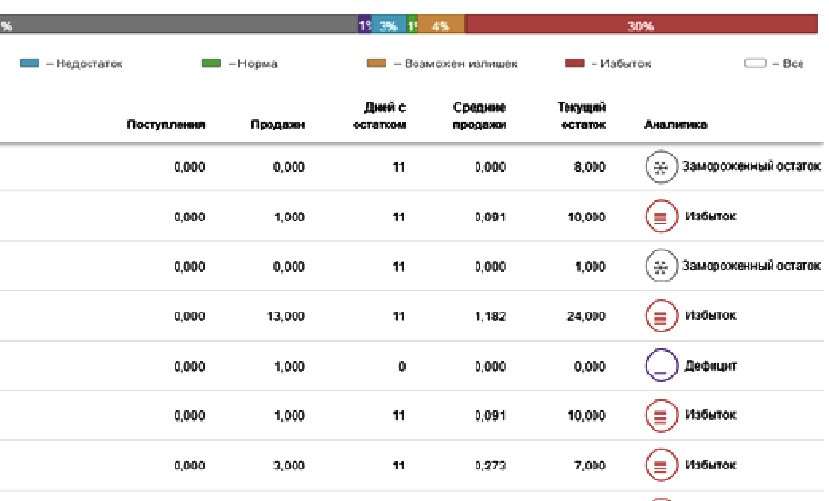This screenshot has width=829, height=501.
Task: Sort by the Средние продажи column
Action: coord(480,116)
